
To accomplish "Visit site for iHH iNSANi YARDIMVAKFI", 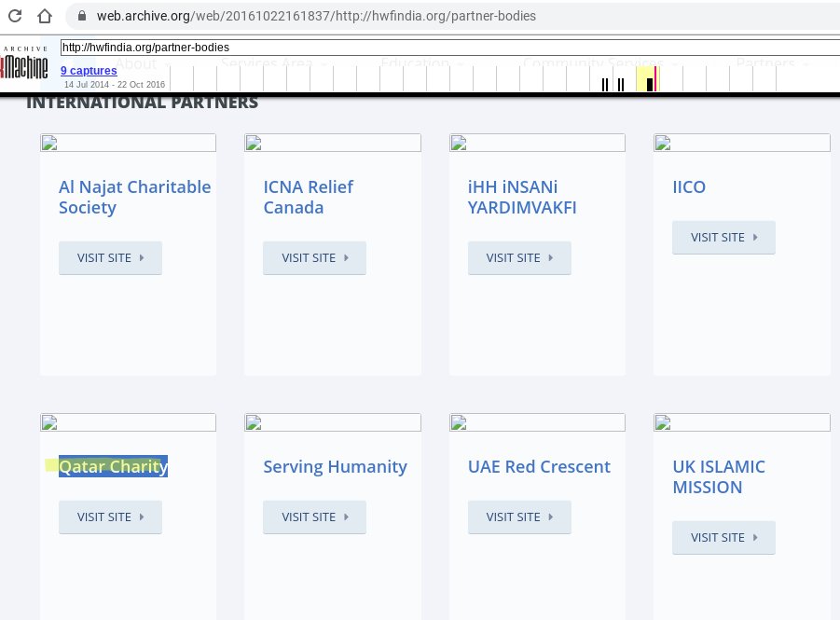I will click(x=519, y=257).
